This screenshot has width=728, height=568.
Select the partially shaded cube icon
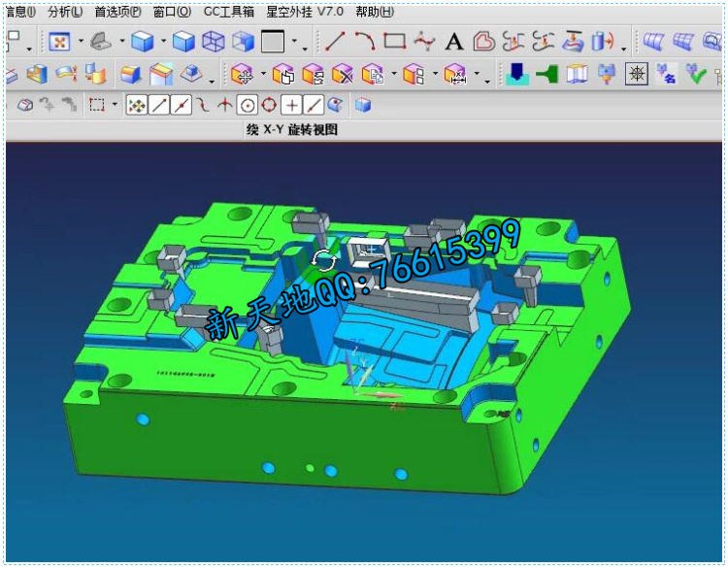pos(243,42)
